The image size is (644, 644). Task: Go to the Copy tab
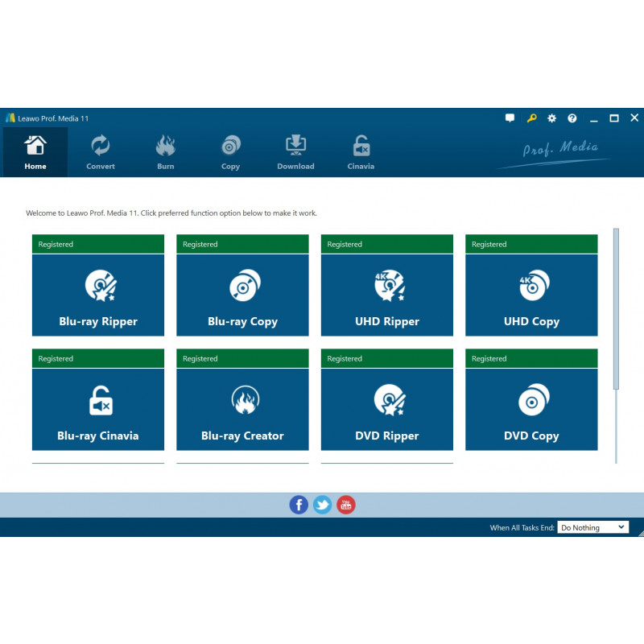(230, 152)
